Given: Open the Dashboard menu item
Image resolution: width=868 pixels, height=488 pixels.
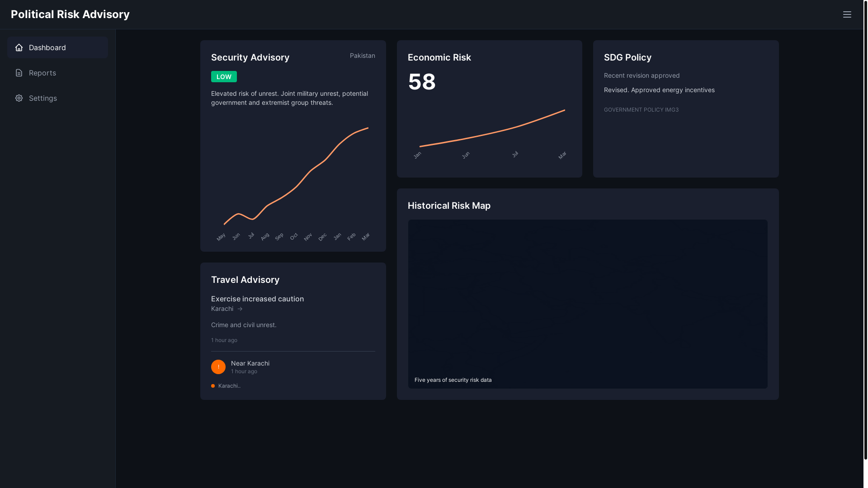Looking at the screenshot, I should tap(57, 47).
